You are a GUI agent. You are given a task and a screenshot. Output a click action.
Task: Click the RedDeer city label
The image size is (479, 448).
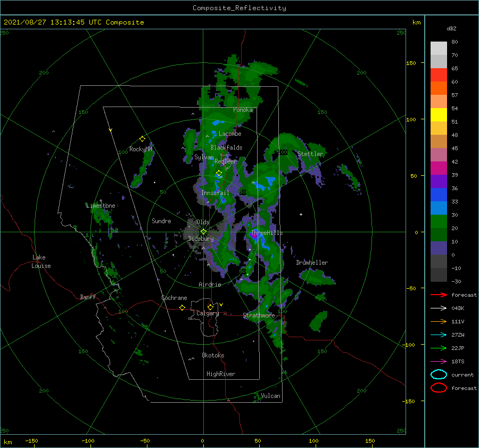tap(226, 161)
